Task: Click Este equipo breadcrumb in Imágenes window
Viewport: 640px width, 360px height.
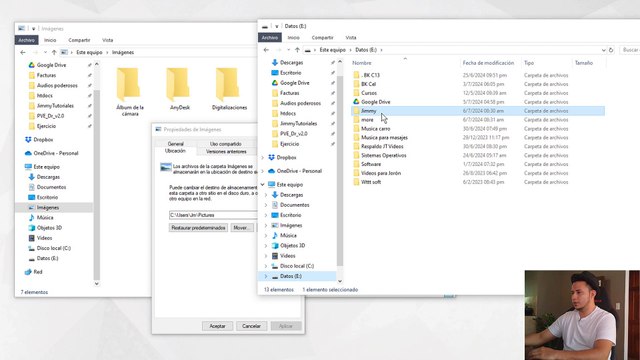Action: pyautogui.click(x=89, y=52)
